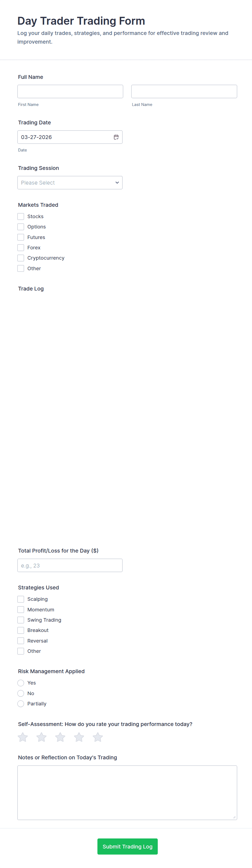Focus the First Name input field
Viewport: 252px width, 868px height.
click(x=70, y=91)
